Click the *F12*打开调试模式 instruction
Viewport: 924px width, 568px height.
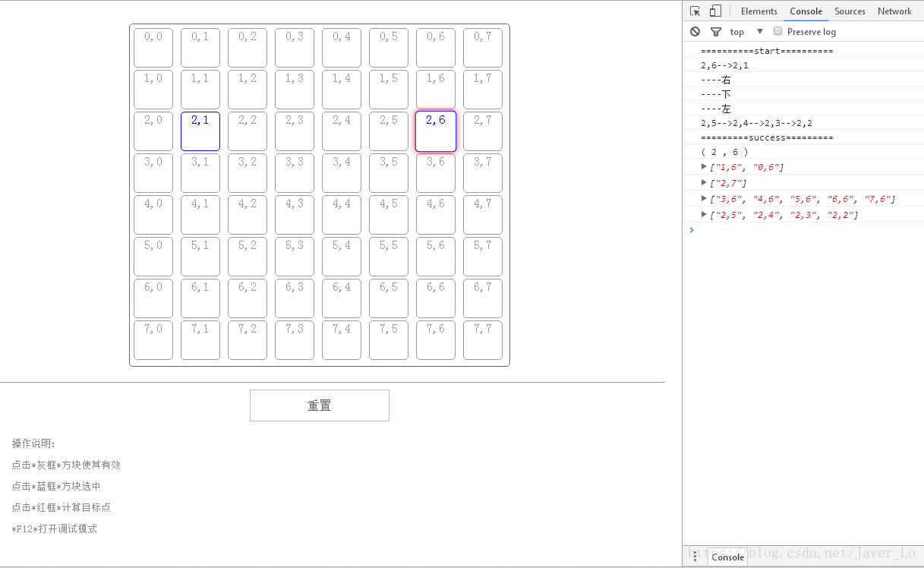coord(55,529)
